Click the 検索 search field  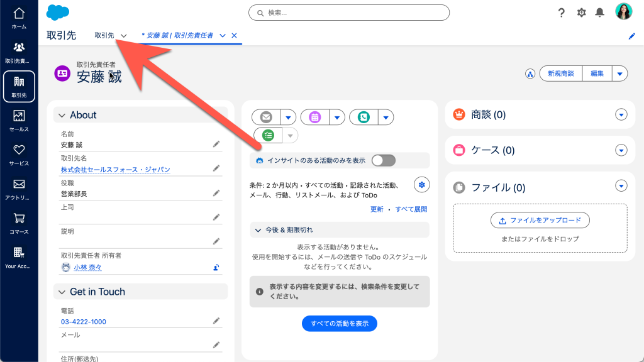coord(348,13)
